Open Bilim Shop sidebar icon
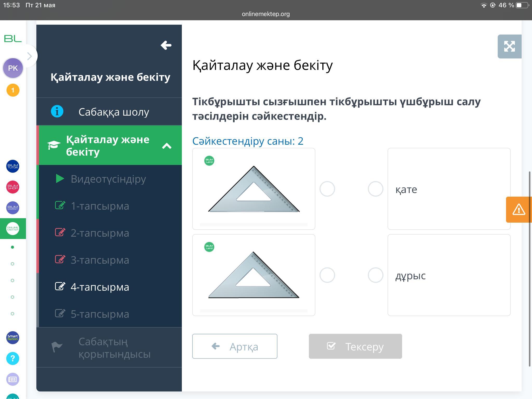The image size is (532, 399). (x=13, y=187)
